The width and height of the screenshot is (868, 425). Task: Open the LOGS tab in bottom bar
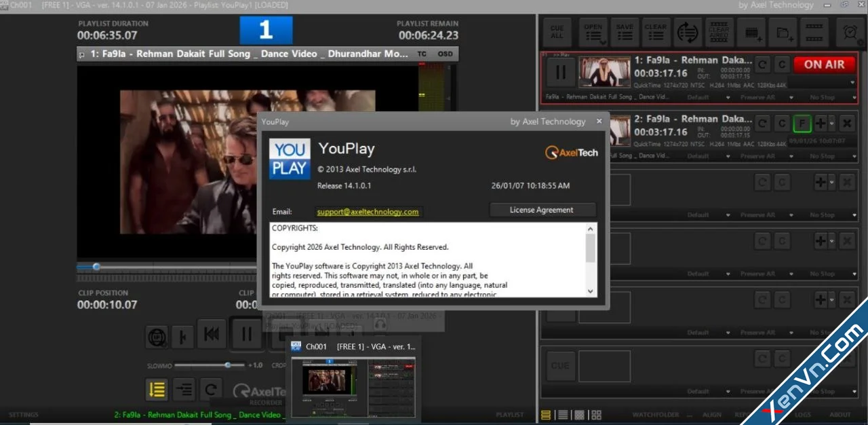tap(802, 415)
